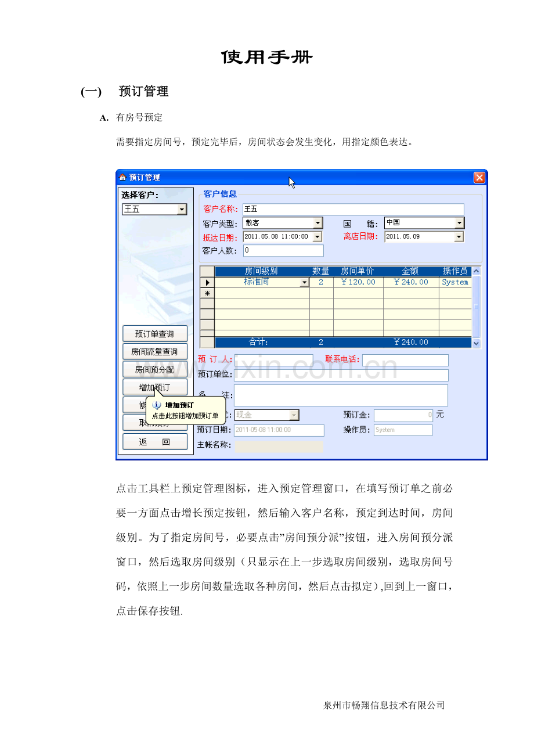Select the System operator cell in grid
Viewport: 534px width, 756px height.
[455, 282]
